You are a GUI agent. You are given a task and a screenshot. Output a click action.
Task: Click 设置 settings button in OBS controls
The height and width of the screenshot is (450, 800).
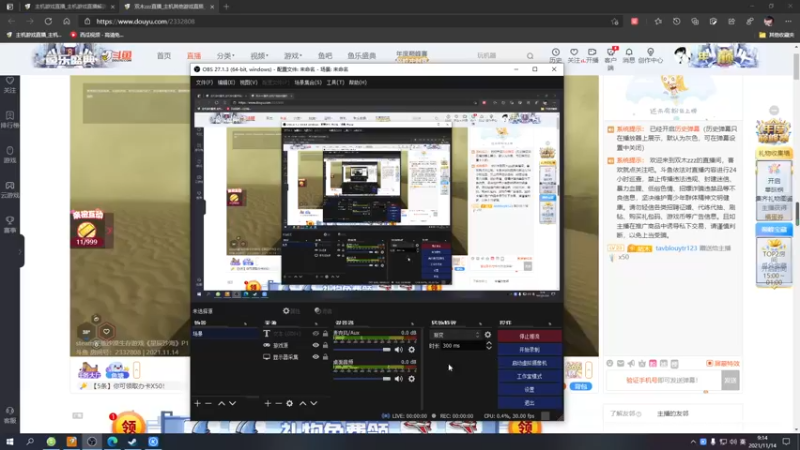(529, 389)
